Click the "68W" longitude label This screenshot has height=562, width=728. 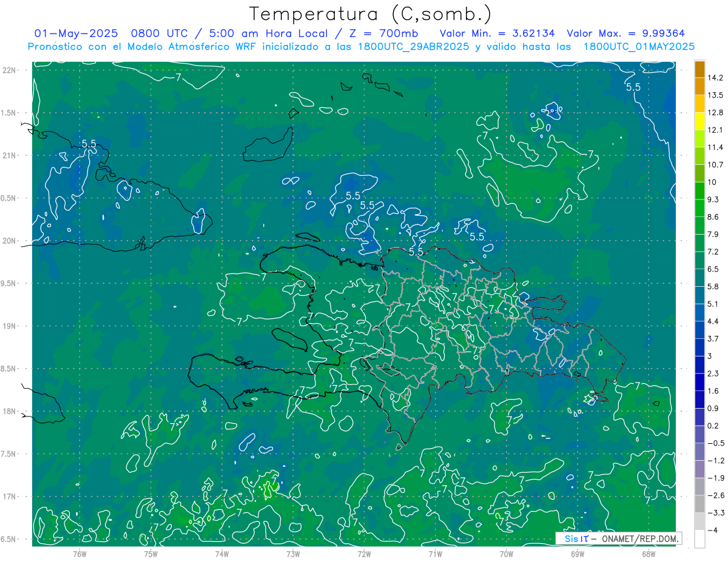(649, 554)
